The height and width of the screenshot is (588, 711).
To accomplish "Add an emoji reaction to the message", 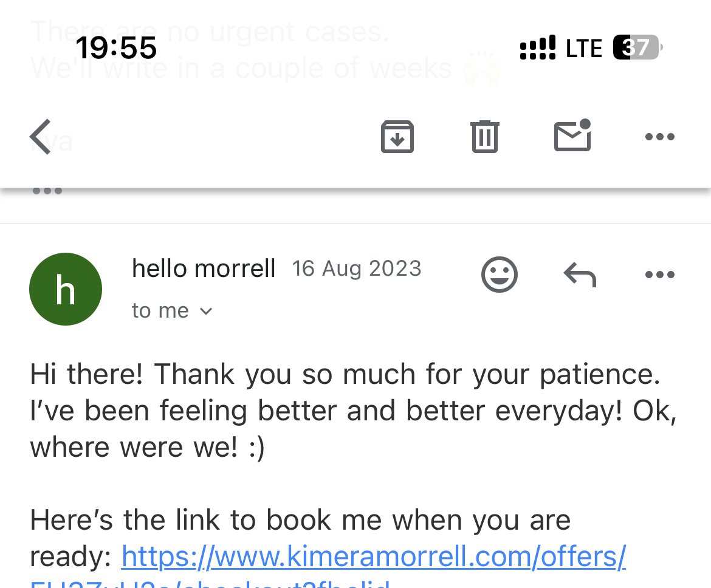I will click(x=499, y=275).
